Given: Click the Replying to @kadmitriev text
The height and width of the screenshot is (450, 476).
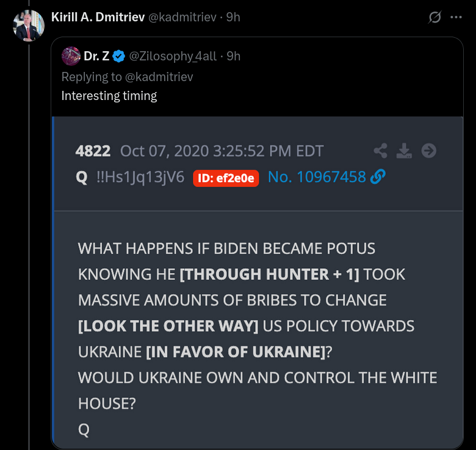Looking at the screenshot, I should [x=127, y=77].
